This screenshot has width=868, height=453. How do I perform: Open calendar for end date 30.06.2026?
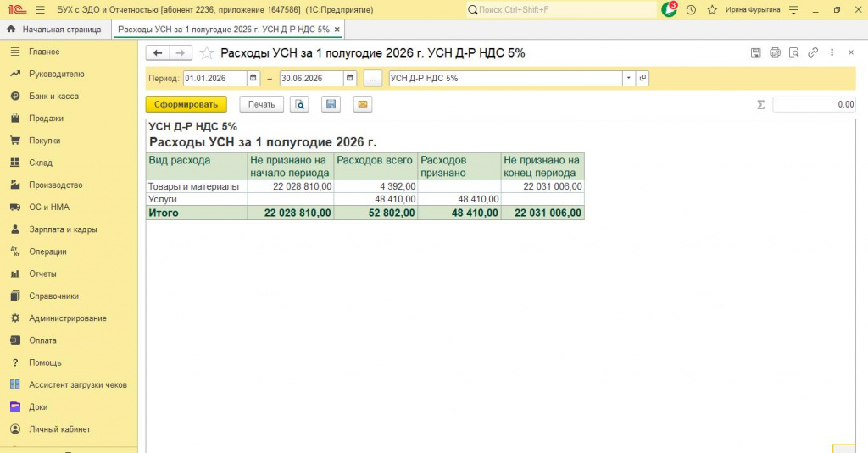[x=350, y=78]
